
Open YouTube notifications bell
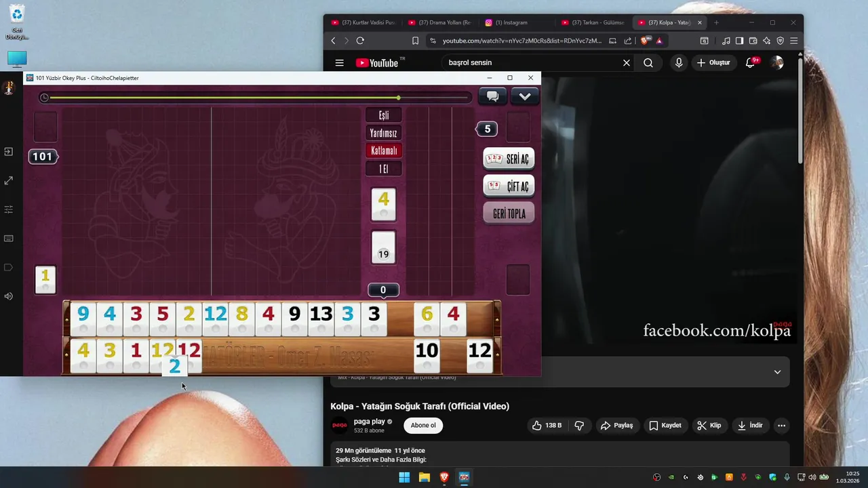point(751,63)
